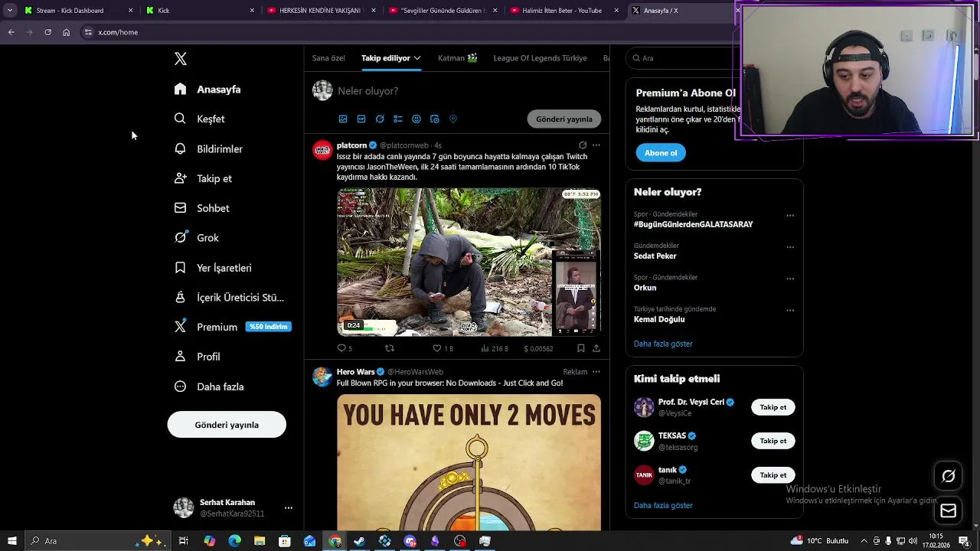Follow Prof. Dr. Veysi Ceri
The height and width of the screenshot is (551, 980).
tap(773, 407)
